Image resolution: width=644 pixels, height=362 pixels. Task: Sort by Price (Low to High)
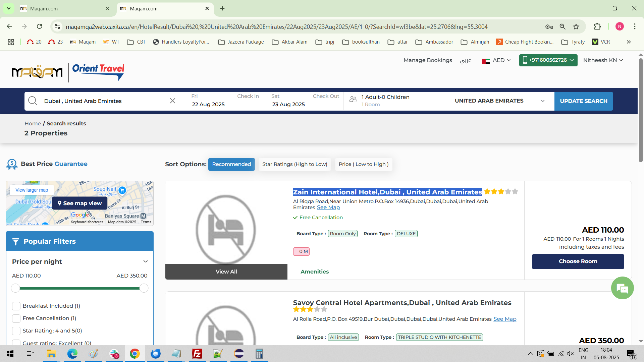pyautogui.click(x=364, y=164)
